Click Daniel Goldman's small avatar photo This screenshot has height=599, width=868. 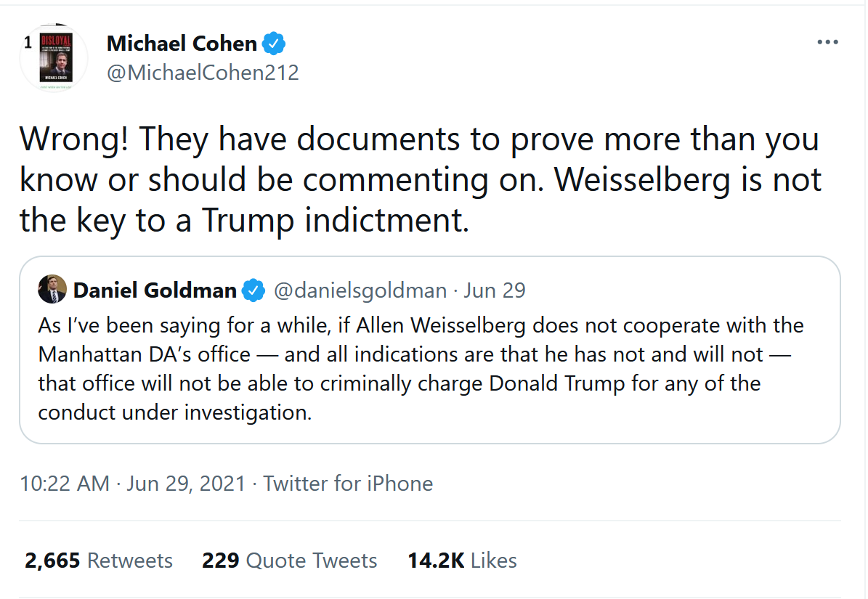53,290
